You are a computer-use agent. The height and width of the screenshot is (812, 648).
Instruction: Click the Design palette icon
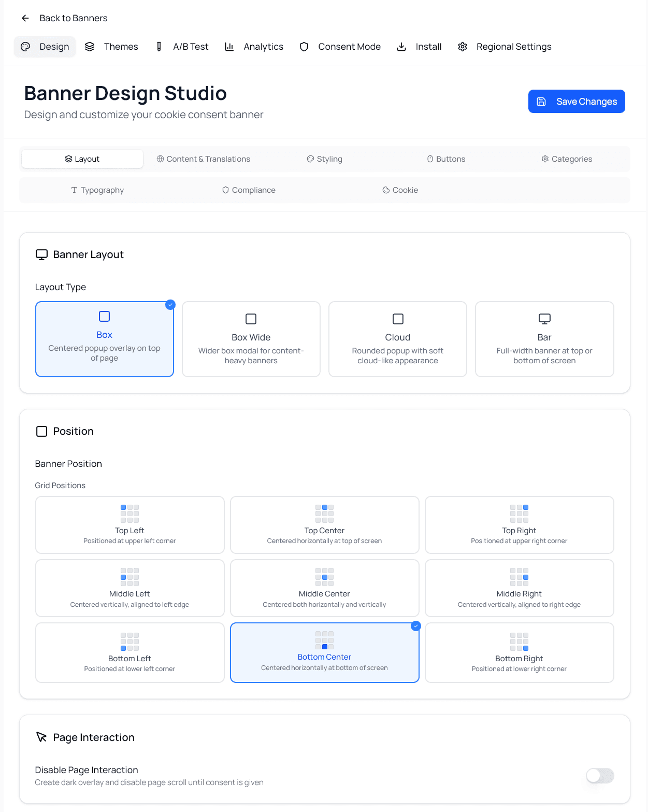pyautogui.click(x=25, y=47)
